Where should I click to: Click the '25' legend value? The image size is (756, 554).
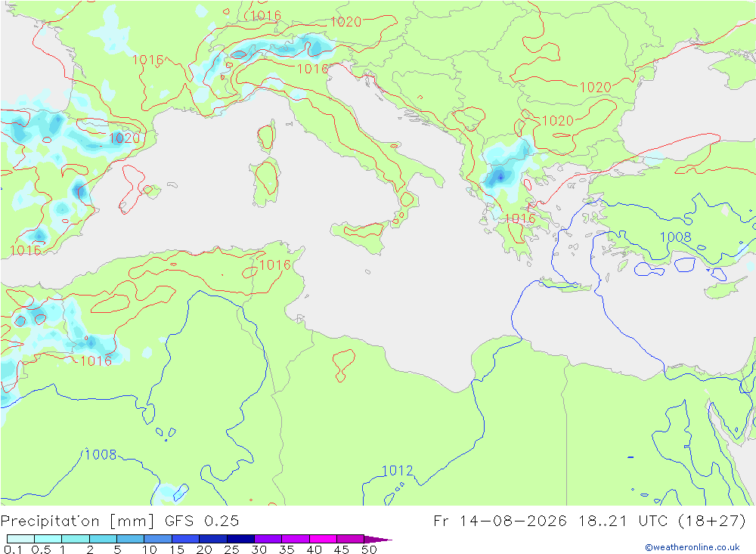click(231, 549)
